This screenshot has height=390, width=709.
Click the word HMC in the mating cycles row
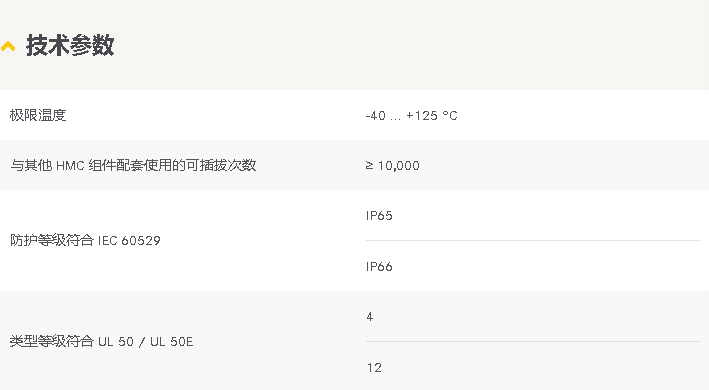click(70, 166)
